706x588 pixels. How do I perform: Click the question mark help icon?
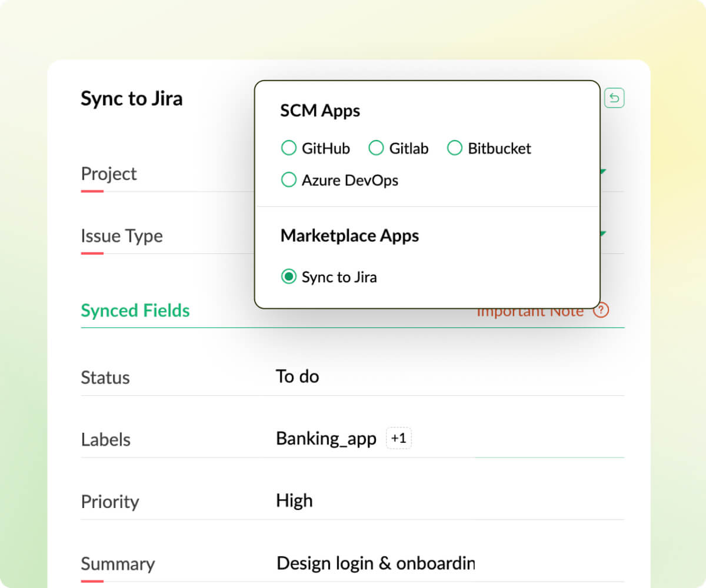(x=601, y=310)
